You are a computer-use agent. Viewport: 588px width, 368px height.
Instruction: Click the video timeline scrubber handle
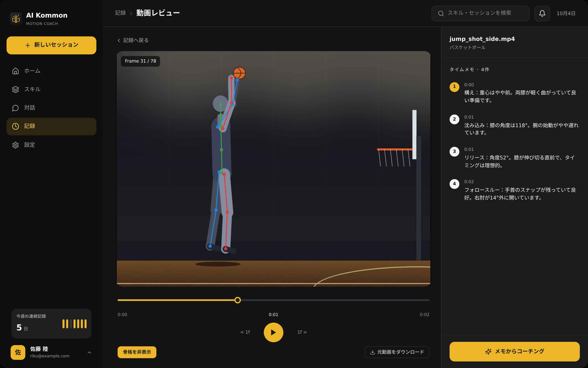pos(238,300)
